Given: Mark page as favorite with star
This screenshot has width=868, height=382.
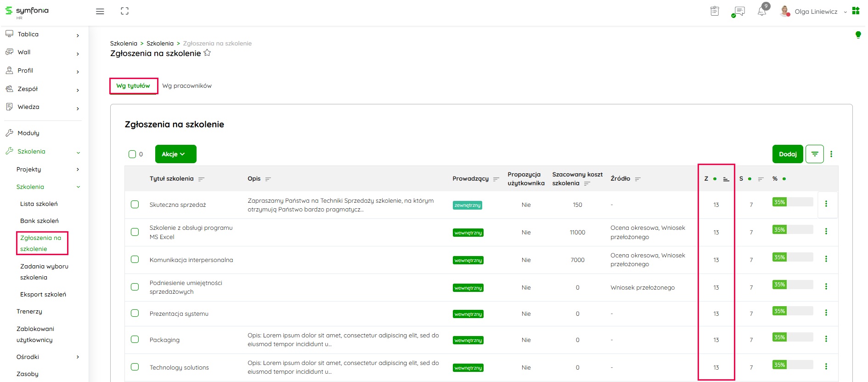Looking at the screenshot, I should [x=207, y=53].
